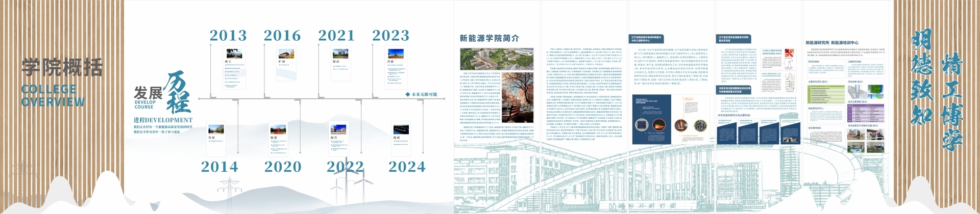The image size is (980, 214).
Task: Click the 2023 year heading
Action: click(x=390, y=35)
